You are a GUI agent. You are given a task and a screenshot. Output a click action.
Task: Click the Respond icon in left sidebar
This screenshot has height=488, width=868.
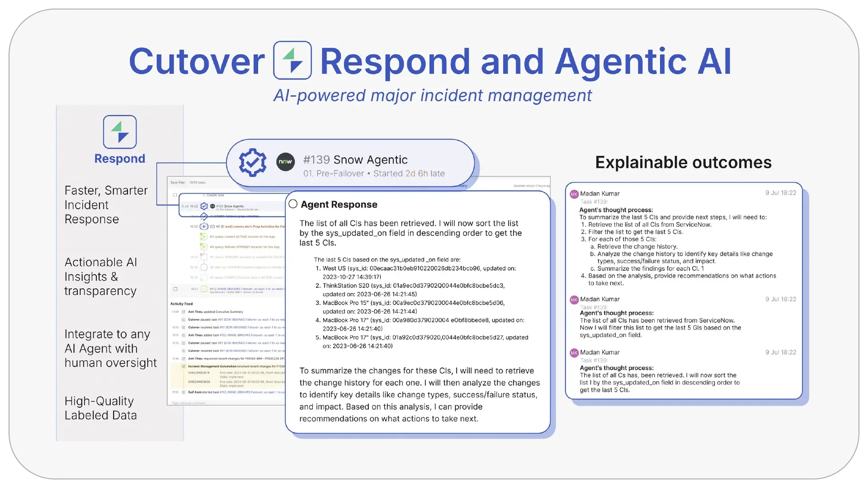[x=120, y=131]
